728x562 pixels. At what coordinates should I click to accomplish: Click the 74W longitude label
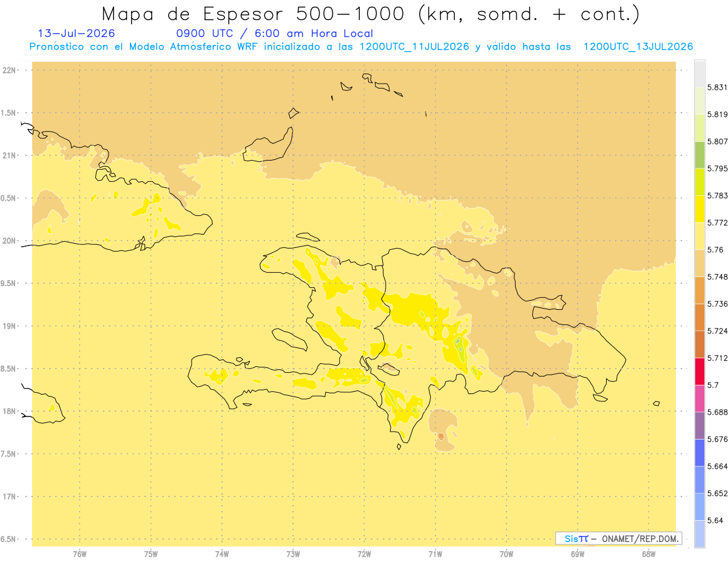(x=222, y=554)
